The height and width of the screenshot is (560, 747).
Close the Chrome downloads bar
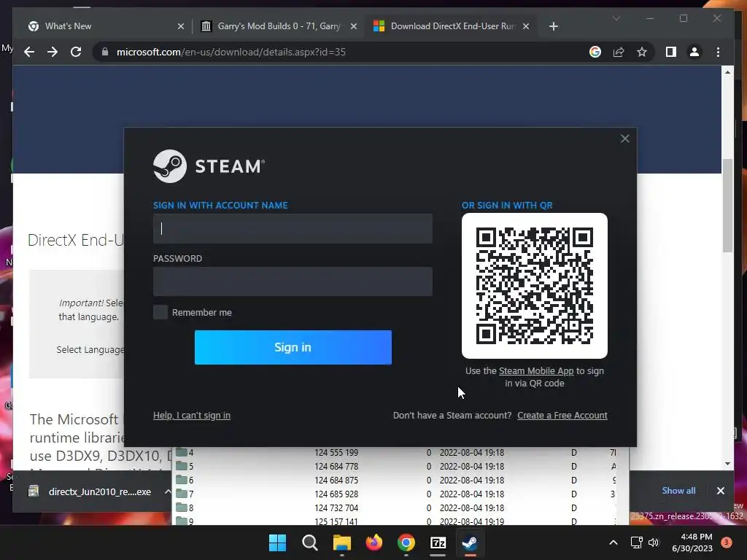(x=720, y=491)
